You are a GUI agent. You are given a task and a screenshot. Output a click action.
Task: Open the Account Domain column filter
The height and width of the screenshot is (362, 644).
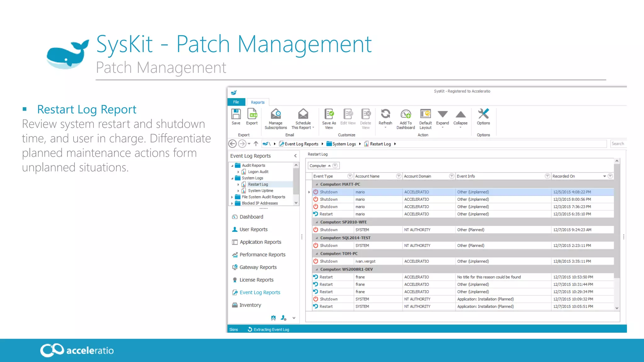pyautogui.click(x=452, y=176)
